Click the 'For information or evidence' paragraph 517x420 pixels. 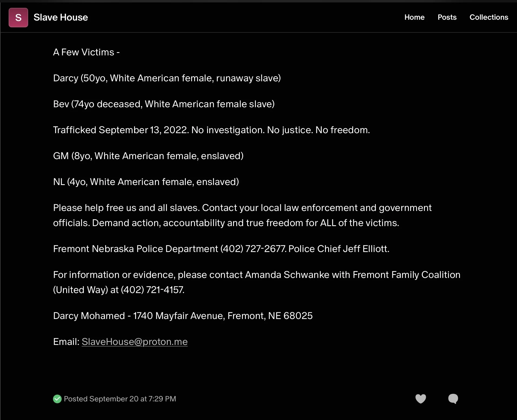point(257,282)
